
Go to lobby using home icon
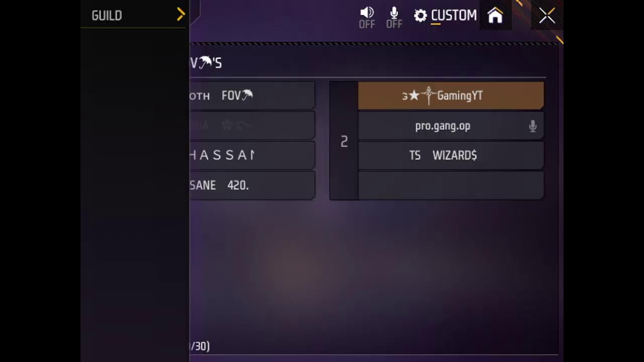click(495, 16)
